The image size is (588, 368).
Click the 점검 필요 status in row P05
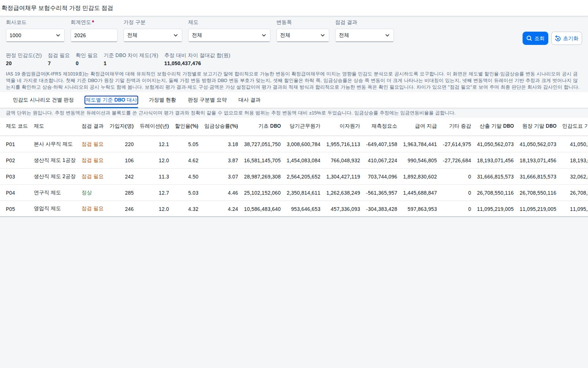pos(93,209)
